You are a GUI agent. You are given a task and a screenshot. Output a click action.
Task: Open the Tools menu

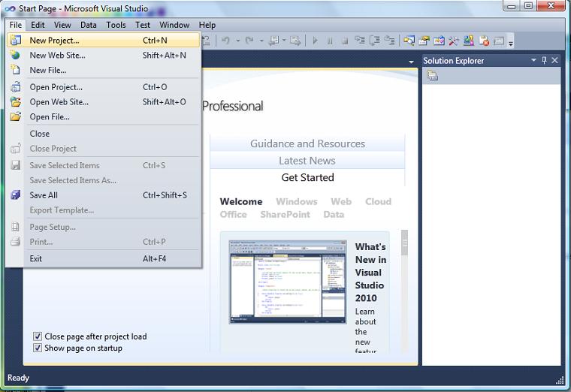(116, 25)
